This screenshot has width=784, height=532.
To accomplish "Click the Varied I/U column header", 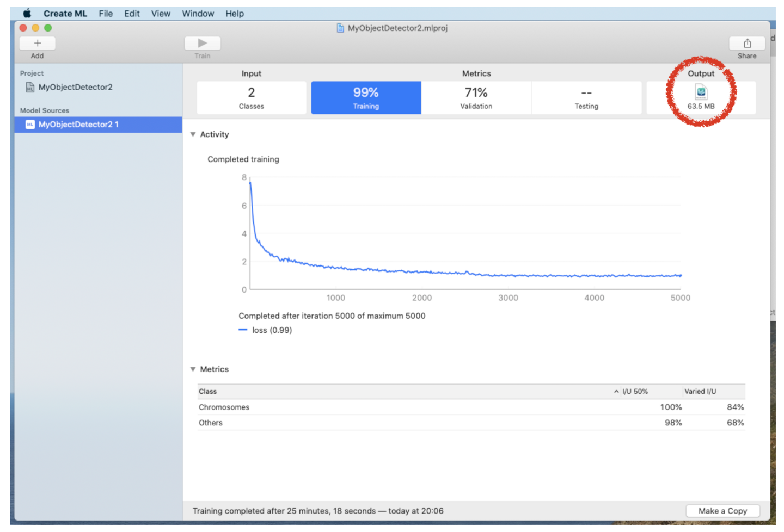I will pos(700,392).
